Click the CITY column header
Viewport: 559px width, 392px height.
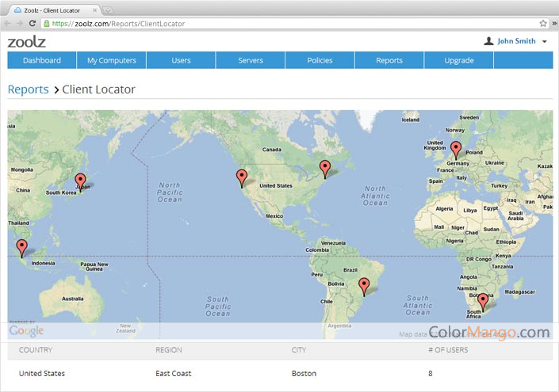click(299, 350)
